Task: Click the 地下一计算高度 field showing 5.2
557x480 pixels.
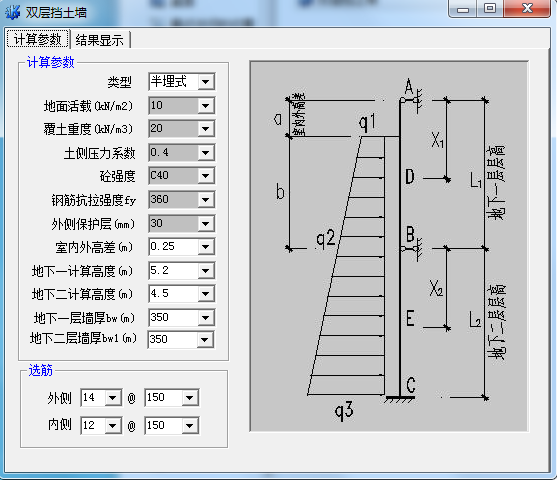Action: (x=173, y=271)
